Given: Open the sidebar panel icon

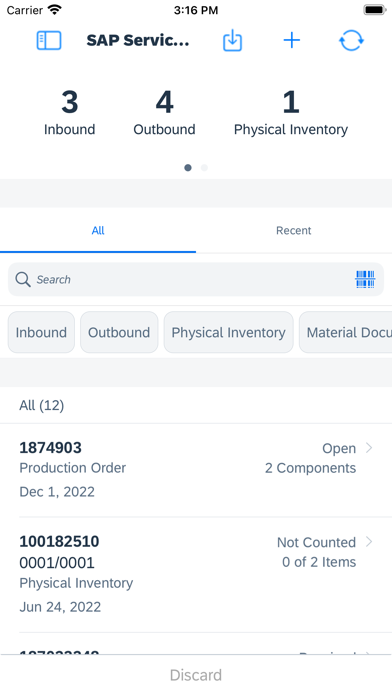Looking at the screenshot, I should tap(49, 40).
